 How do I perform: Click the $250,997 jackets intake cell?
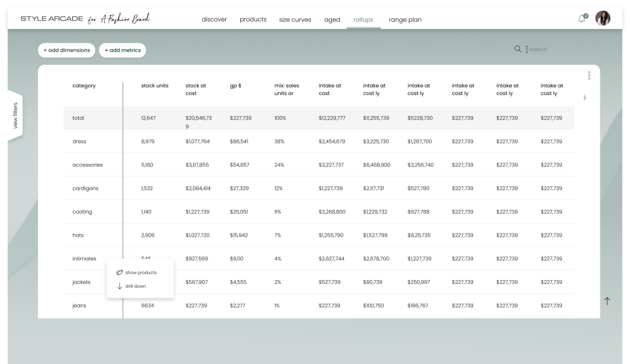click(419, 282)
